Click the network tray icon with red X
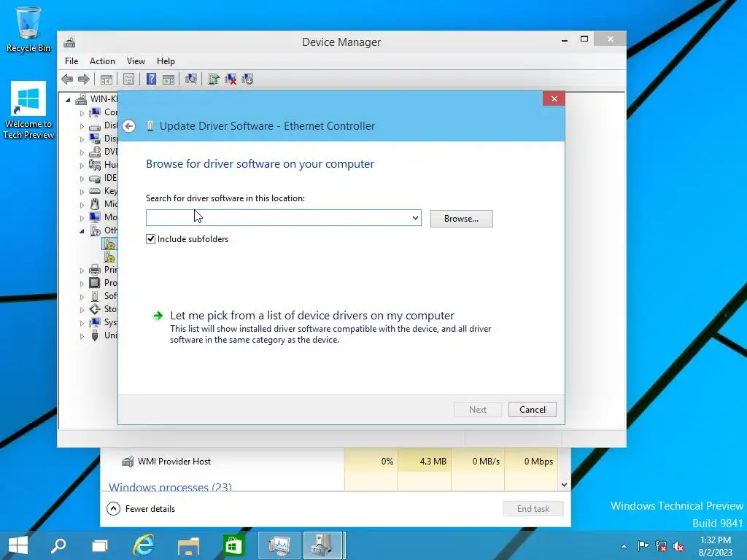 point(661,546)
